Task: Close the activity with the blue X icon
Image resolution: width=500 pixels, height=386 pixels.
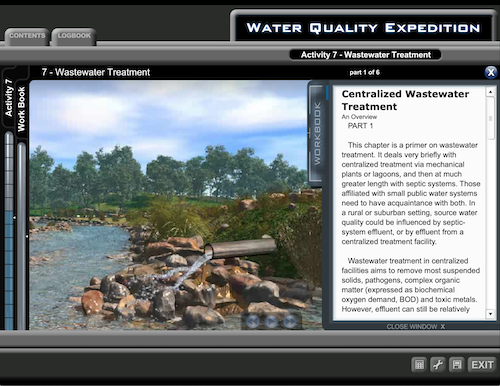Action: coord(491,72)
